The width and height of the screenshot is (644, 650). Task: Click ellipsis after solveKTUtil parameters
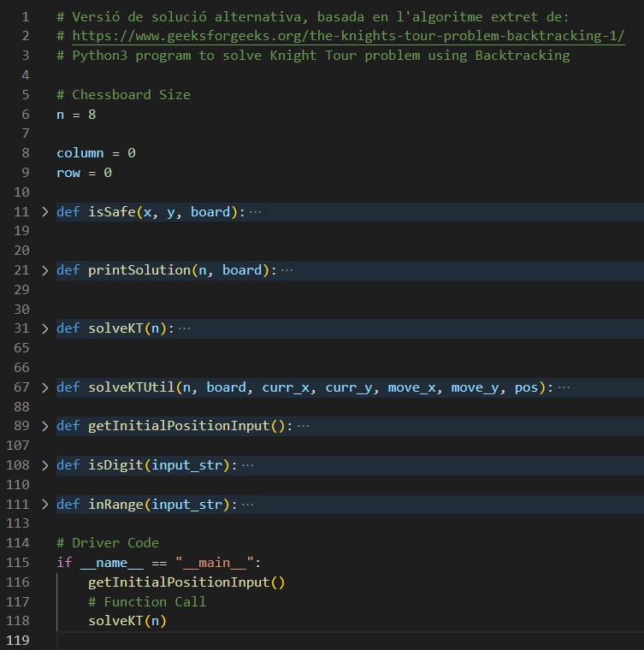(564, 387)
